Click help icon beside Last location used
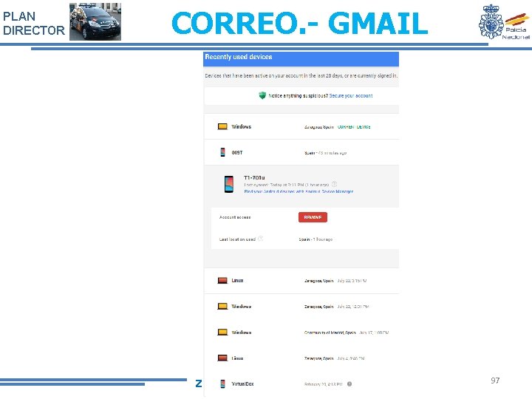 [260, 239]
